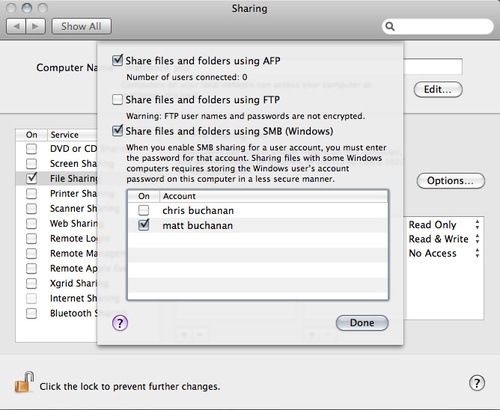This screenshot has height=410, width=500.
Task: Turn off the File Sharing checkbox
Action: point(31,178)
